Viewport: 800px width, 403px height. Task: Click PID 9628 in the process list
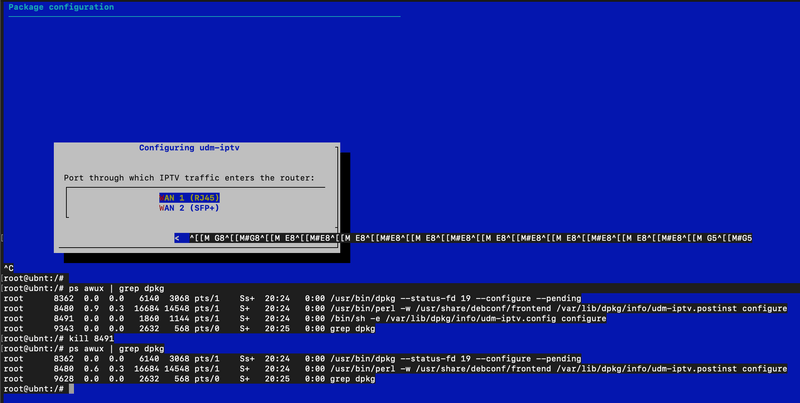(64, 379)
